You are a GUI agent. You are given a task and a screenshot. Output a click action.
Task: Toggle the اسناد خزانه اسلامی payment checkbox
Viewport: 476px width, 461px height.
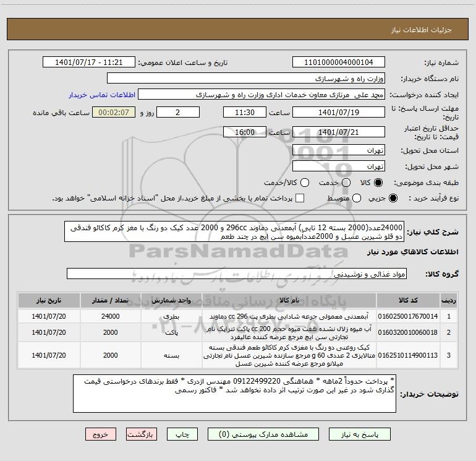tap(300, 198)
